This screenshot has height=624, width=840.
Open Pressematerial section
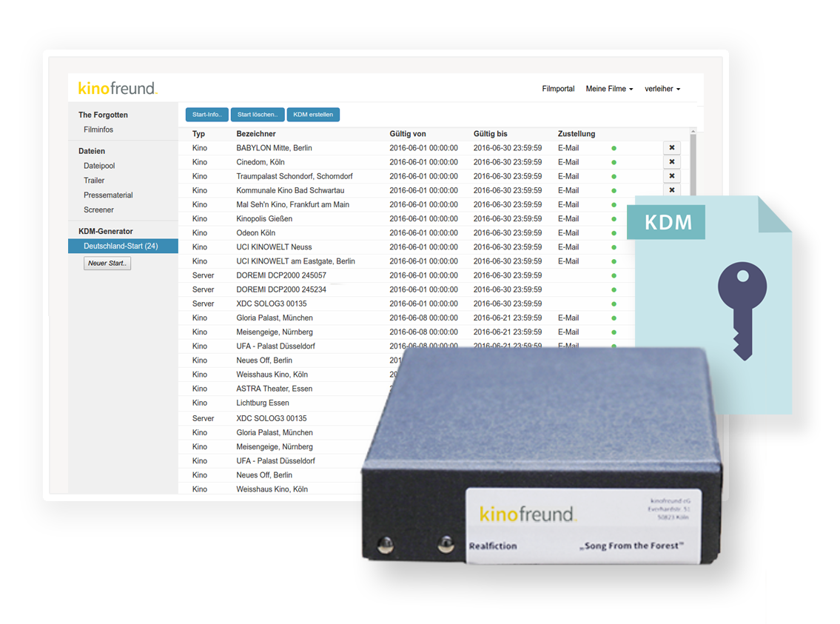coord(108,195)
